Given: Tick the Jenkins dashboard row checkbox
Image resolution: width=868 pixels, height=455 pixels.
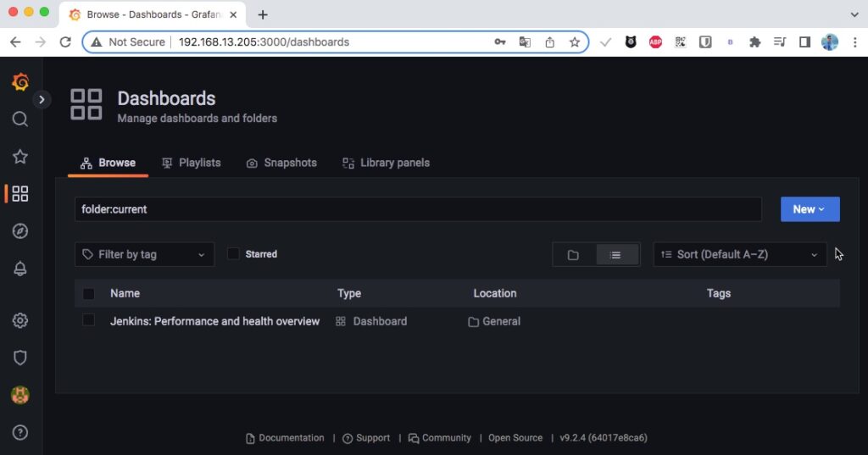Looking at the screenshot, I should point(88,320).
